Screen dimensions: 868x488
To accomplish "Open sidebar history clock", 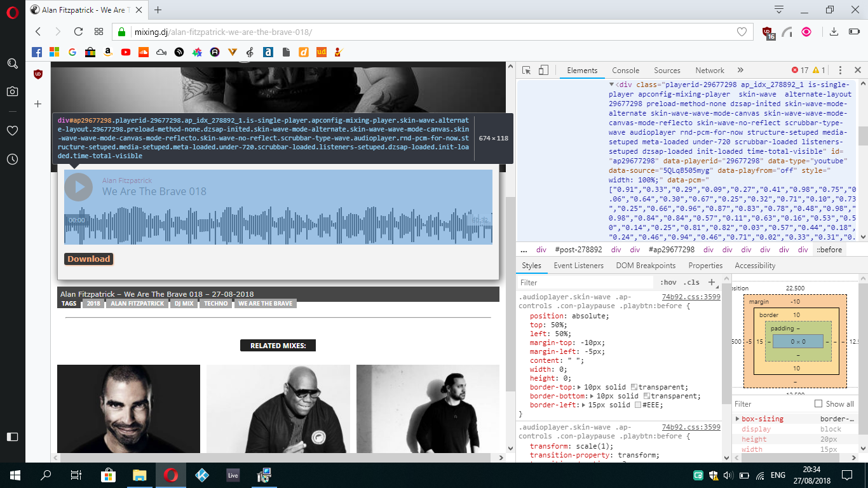I will (x=12, y=159).
